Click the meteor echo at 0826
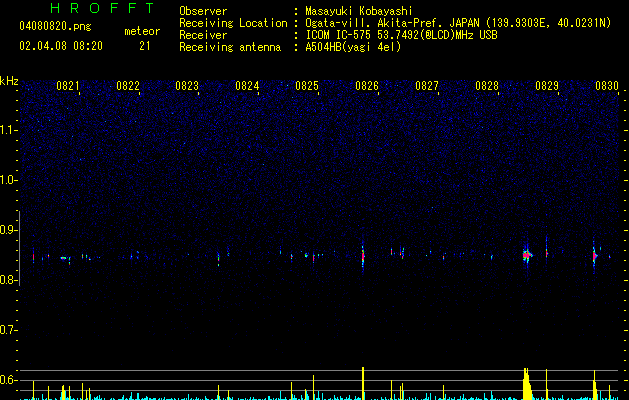Screen dimensions: 629x400 (363, 257)
